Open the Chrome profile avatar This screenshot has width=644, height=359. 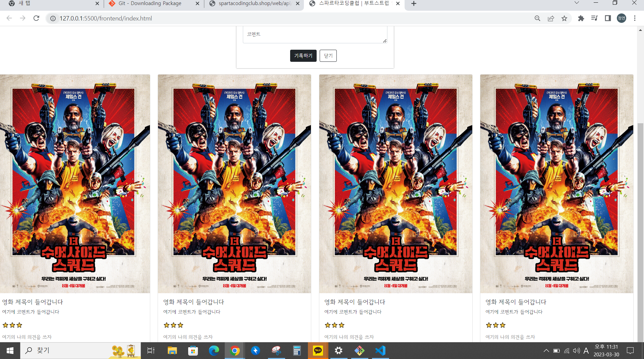coord(622,18)
